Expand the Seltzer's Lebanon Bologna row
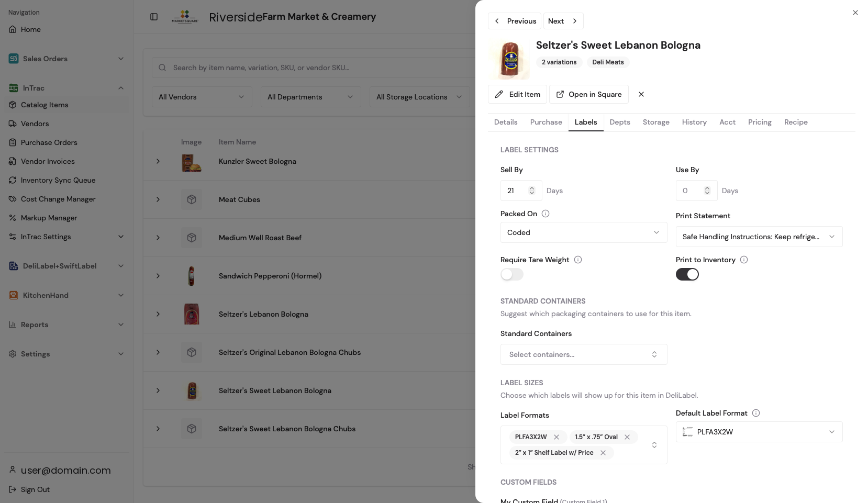868x503 pixels. pyautogui.click(x=158, y=314)
